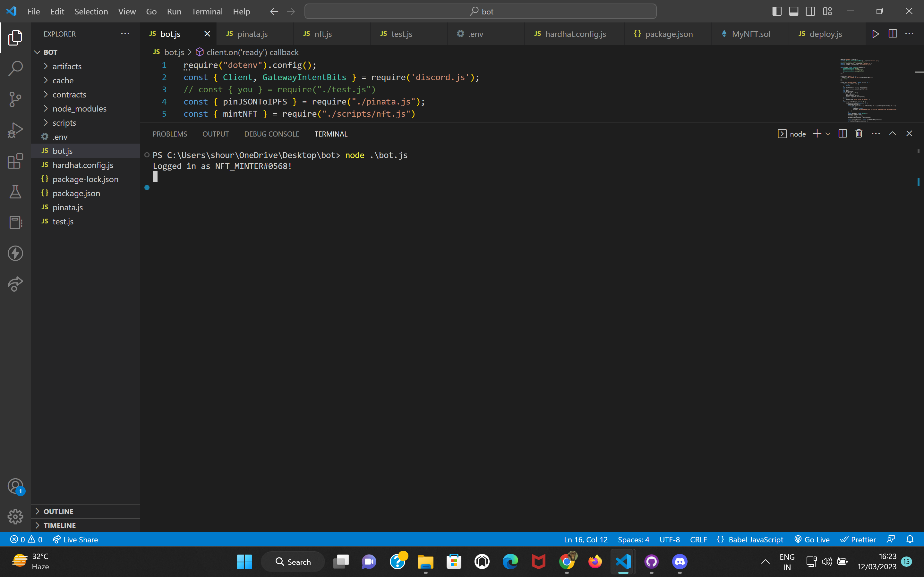The width and height of the screenshot is (924, 577).
Task: Open Run and Debug view
Action: click(x=15, y=130)
